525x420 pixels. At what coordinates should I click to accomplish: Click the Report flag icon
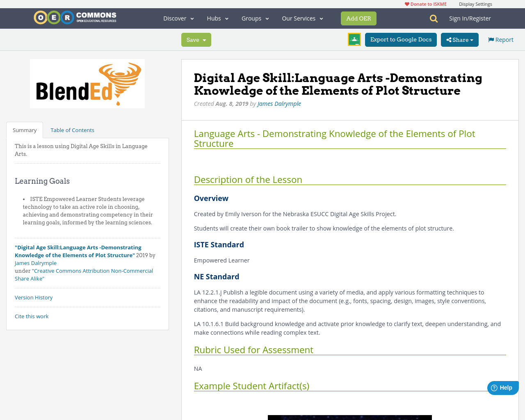click(x=491, y=39)
